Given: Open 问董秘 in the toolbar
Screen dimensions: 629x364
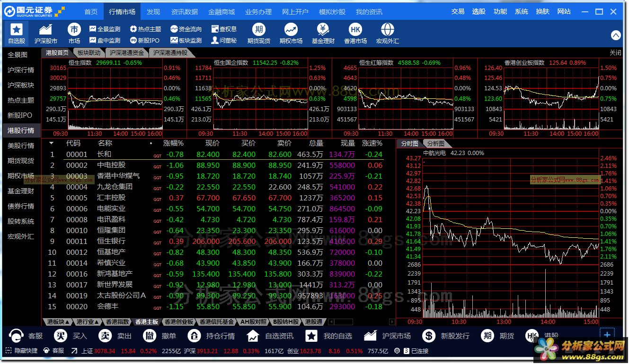Looking at the screenshot, I should (224, 41).
